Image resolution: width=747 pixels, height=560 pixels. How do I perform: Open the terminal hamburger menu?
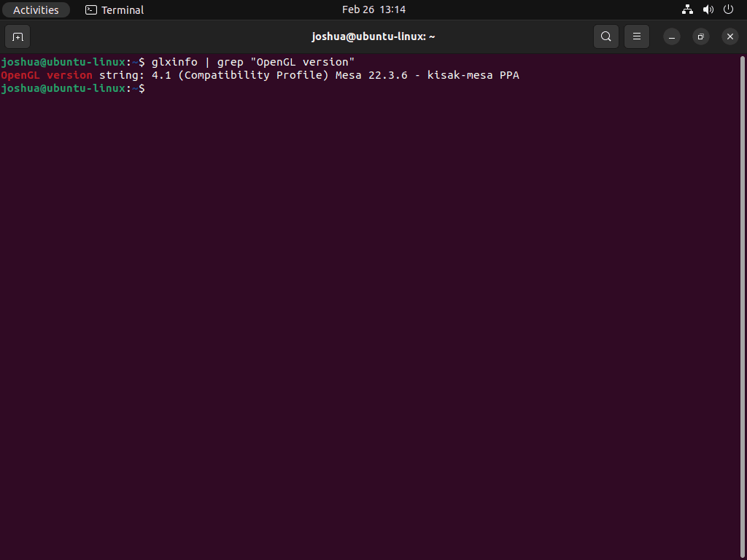coord(636,36)
